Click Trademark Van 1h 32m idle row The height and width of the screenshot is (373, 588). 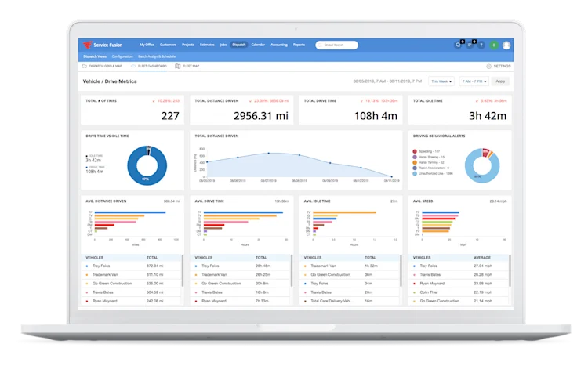[350, 266]
